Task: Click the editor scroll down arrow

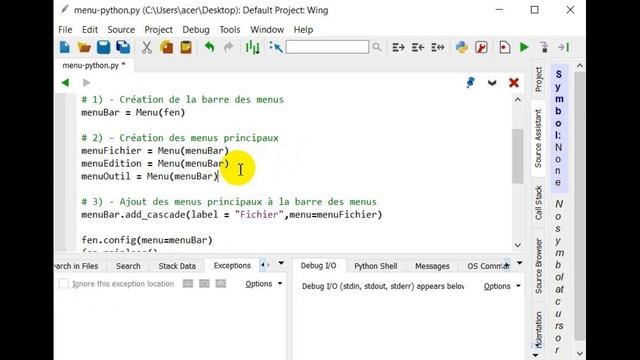Action: click(x=518, y=245)
